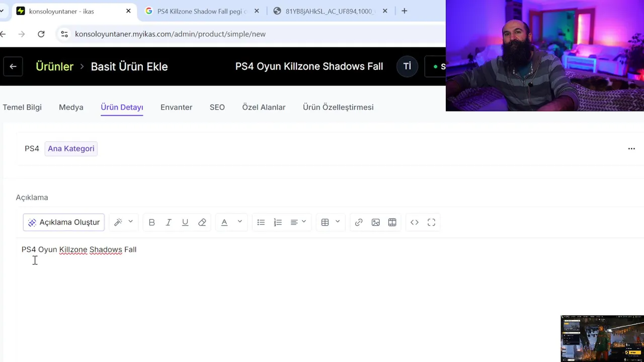The width and height of the screenshot is (644, 362).
Task: Insert a link in the description
Action: pyautogui.click(x=359, y=222)
